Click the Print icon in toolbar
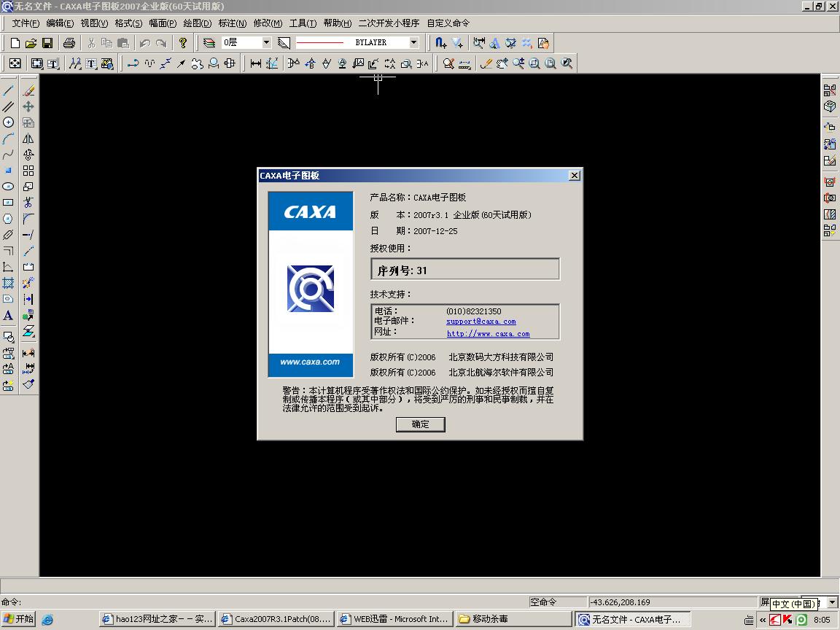840x630 pixels. (69, 43)
